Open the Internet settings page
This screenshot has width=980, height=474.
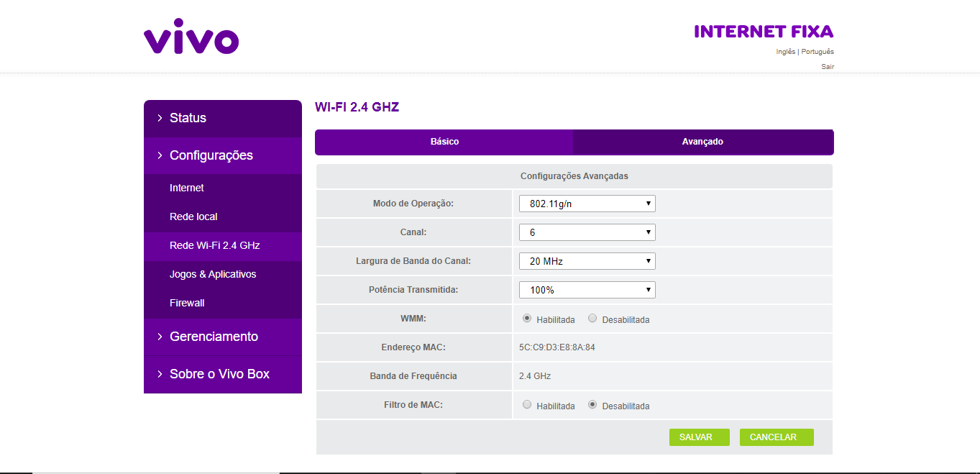coord(223,188)
